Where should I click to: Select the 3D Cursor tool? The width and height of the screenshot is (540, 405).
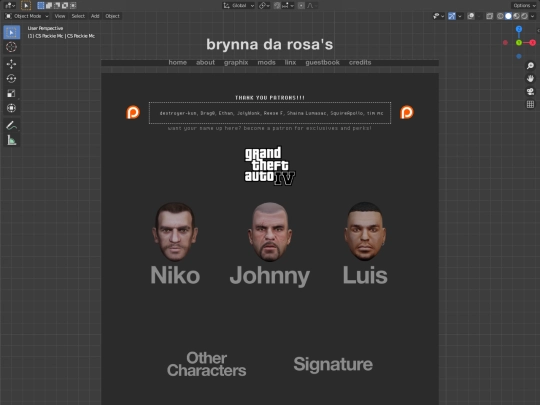(x=11, y=47)
